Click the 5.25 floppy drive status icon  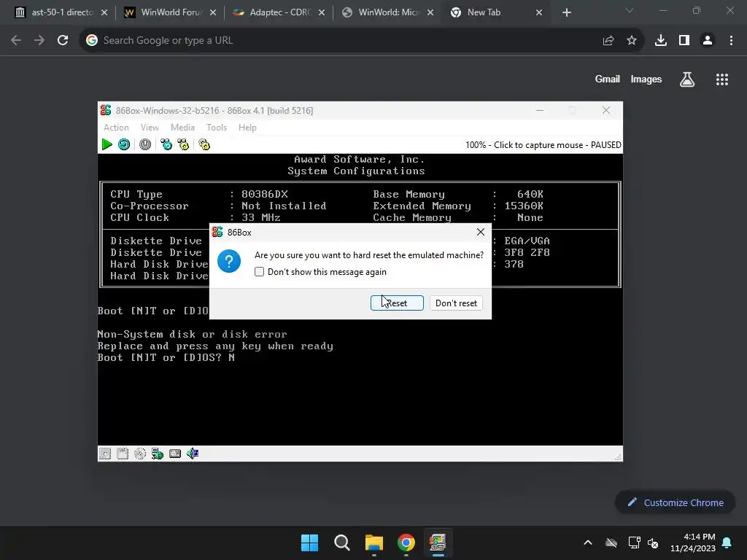click(105, 454)
